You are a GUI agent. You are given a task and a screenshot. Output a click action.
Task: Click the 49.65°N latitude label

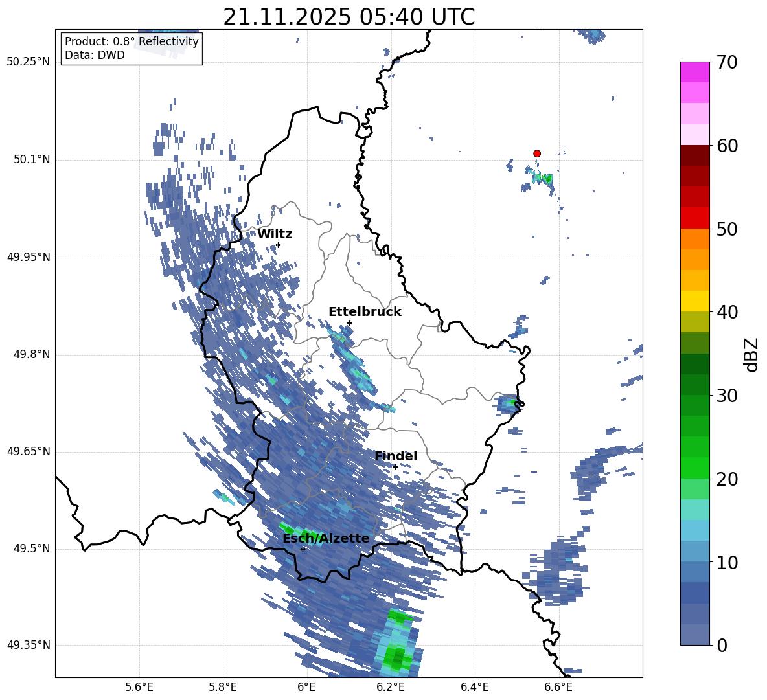click(x=29, y=451)
